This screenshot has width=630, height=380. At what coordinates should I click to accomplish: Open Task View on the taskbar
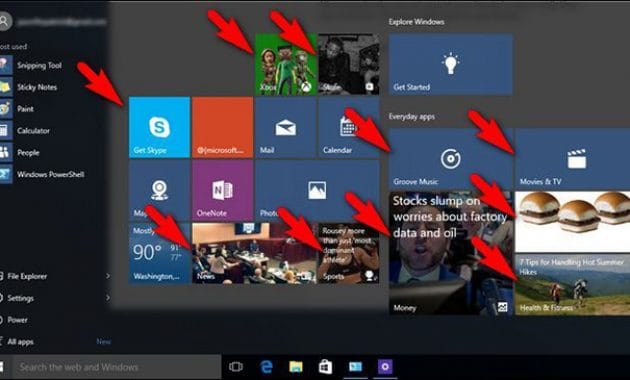pos(236,367)
